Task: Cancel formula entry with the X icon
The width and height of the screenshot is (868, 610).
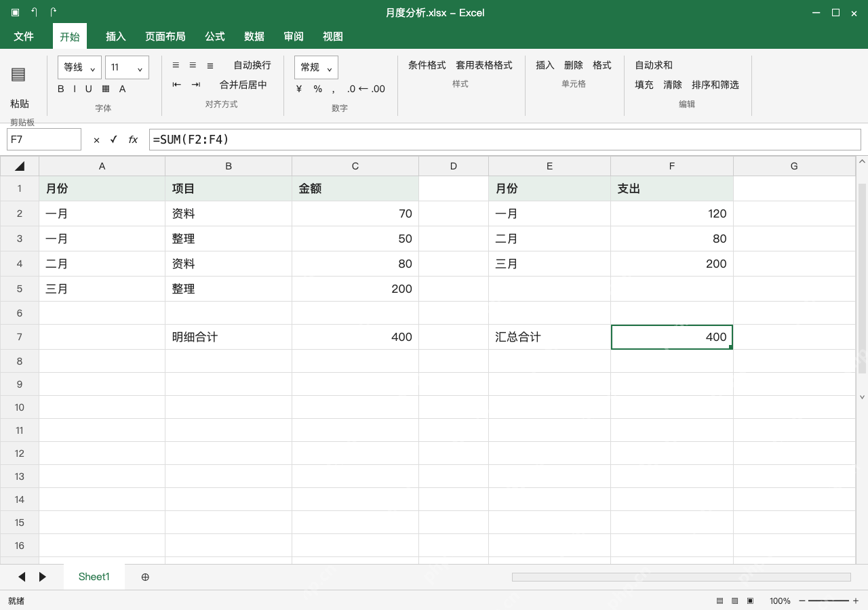Action: 96,140
